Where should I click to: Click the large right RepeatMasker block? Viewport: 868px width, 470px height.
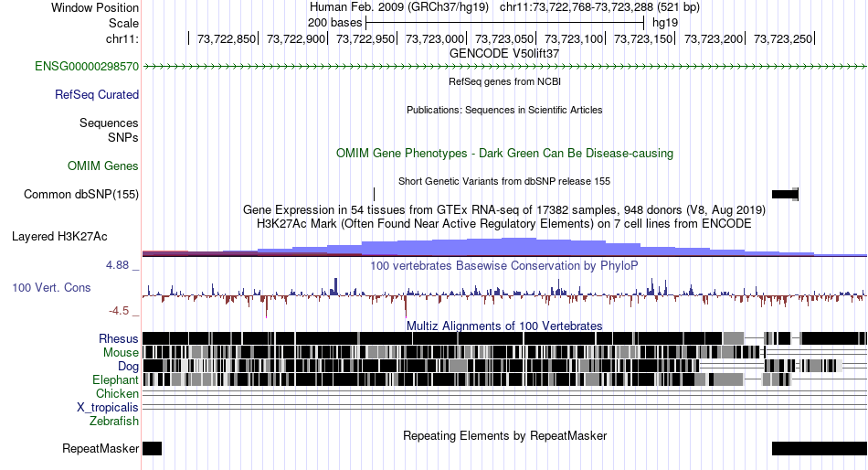(820, 448)
